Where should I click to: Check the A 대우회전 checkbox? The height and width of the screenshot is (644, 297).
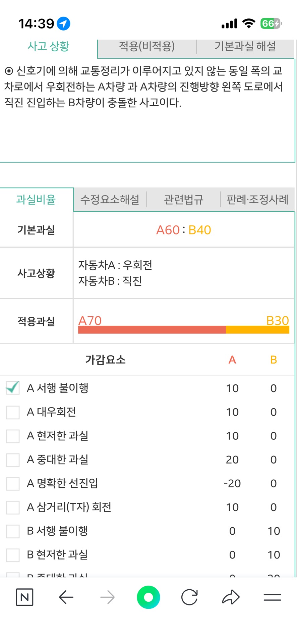pos(13,412)
